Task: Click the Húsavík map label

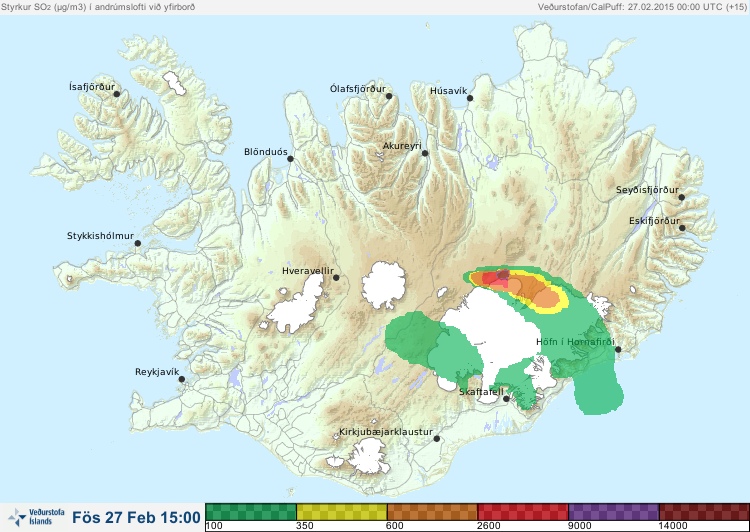Action: click(x=448, y=90)
